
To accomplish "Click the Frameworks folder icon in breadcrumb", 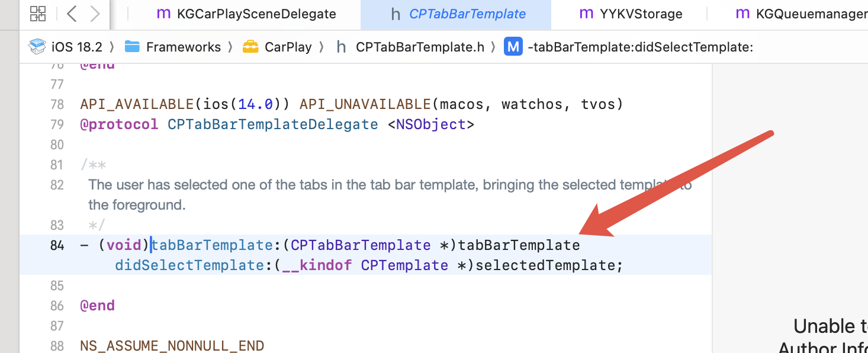I will (132, 47).
